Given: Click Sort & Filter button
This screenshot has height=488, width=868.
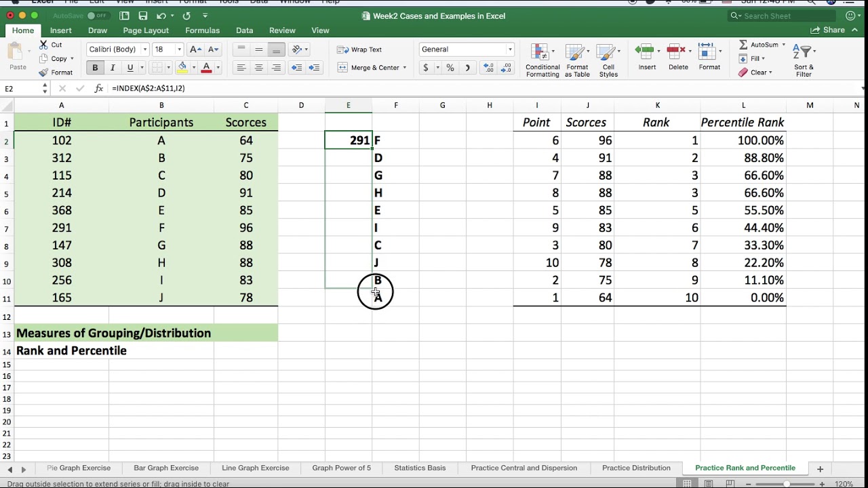Looking at the screenshot, I should [804, 60].
